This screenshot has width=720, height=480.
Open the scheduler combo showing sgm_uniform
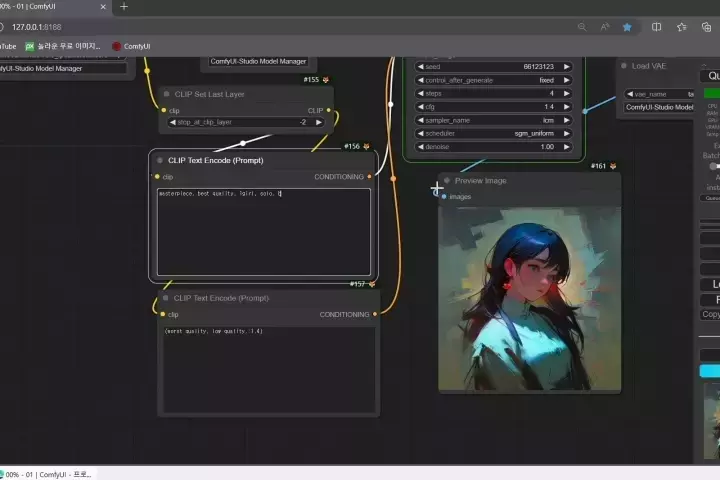click(493, 134)
